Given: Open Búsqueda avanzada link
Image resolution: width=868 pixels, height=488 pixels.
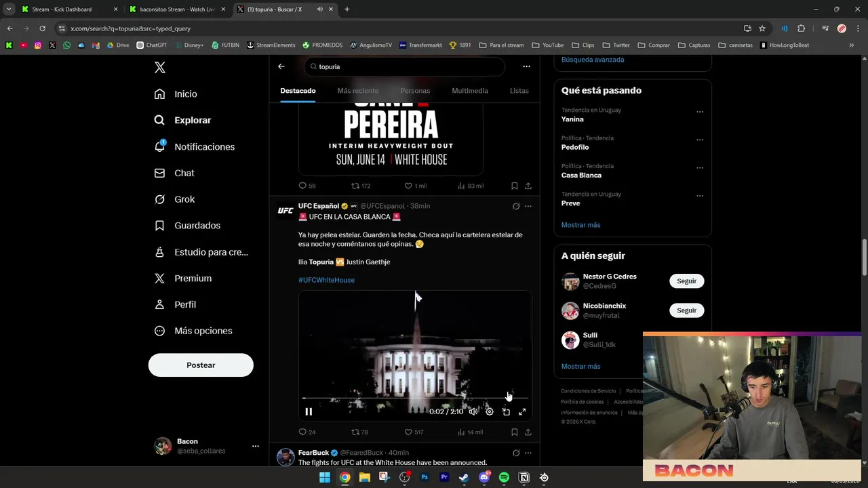Looking at the screenshot, I should [593, 60].
